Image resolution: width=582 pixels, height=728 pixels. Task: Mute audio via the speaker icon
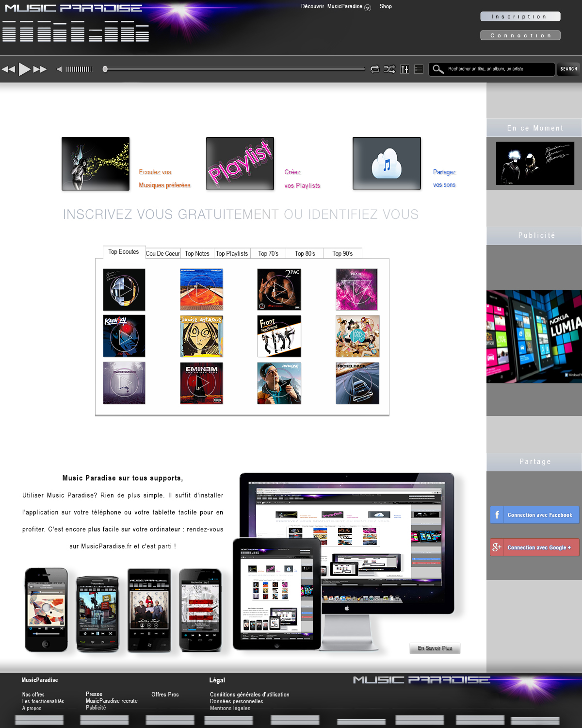point(59,69)
